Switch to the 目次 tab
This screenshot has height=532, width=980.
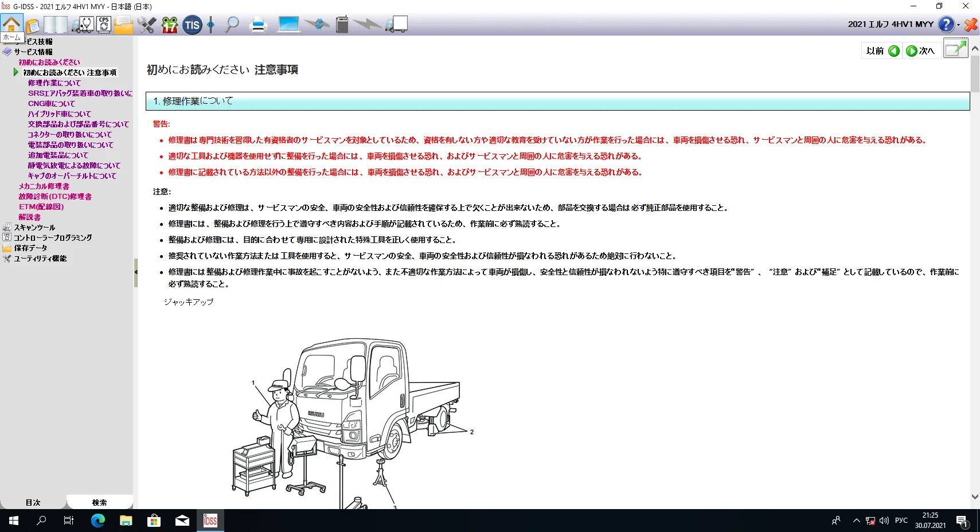pos(33,502)
